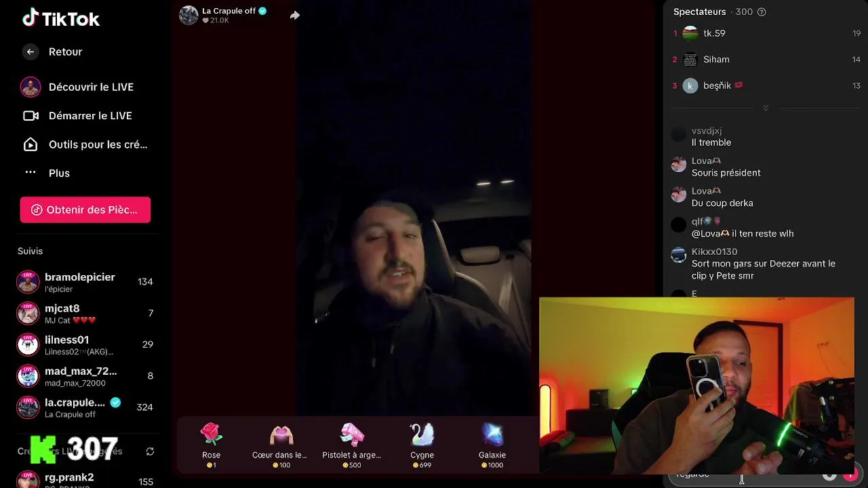868x488 pixels.
Task: Click commenter vsvdjxj username
Action: click(x=707, y=131)
